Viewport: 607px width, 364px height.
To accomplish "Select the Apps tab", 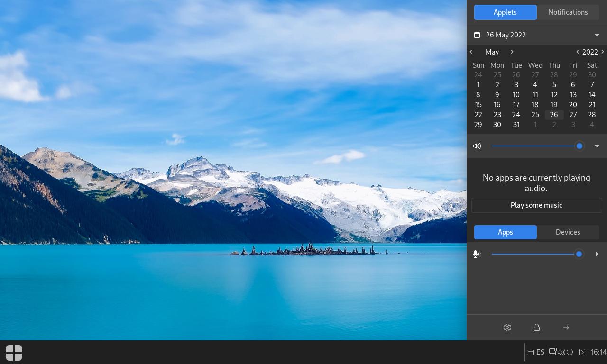I will pos(505,232).
